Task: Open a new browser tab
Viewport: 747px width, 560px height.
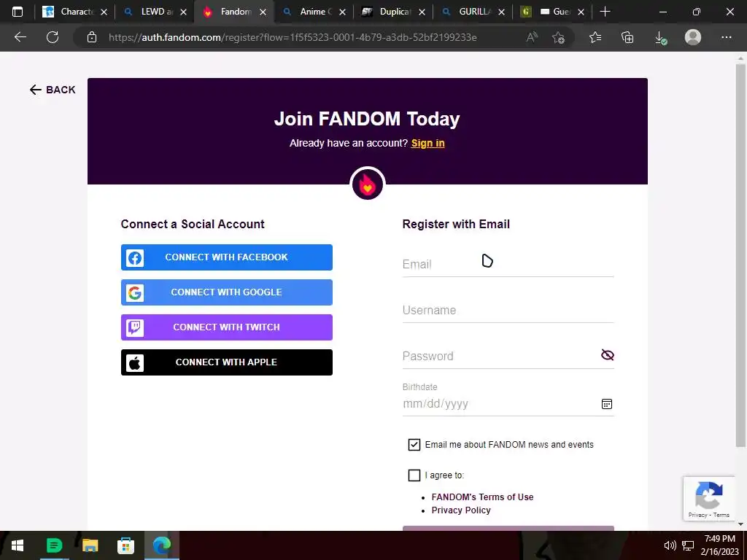Action: [605, 12]
